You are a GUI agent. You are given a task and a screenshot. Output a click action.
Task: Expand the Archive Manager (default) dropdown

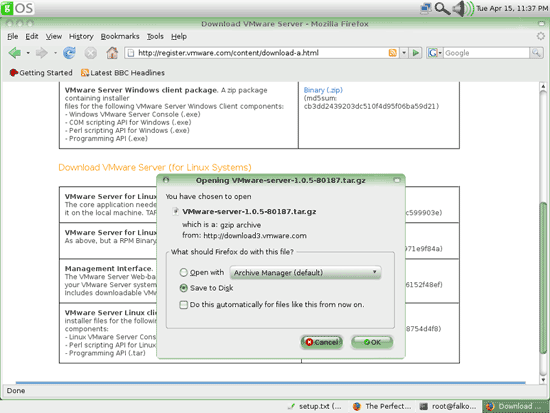(305, 272)
